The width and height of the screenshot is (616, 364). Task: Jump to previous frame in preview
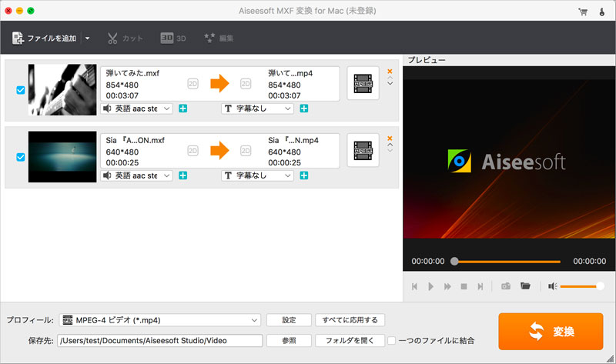click(x=414, y=286)
